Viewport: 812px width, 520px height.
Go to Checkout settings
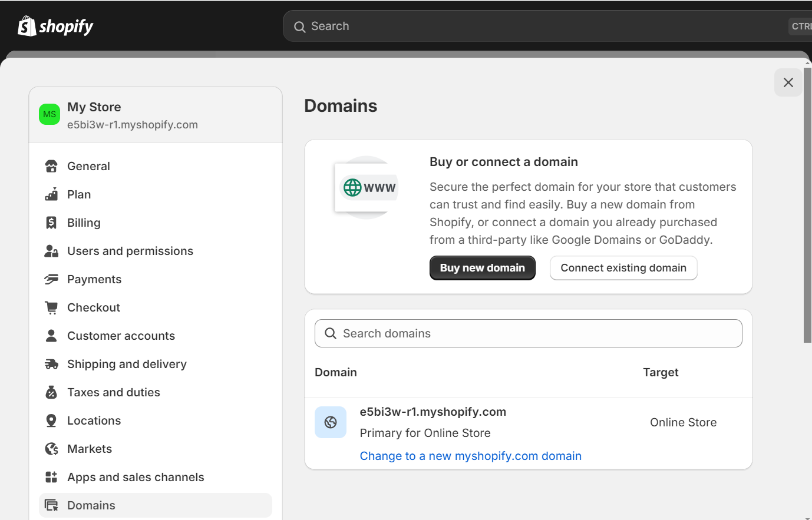pos(156,307)
